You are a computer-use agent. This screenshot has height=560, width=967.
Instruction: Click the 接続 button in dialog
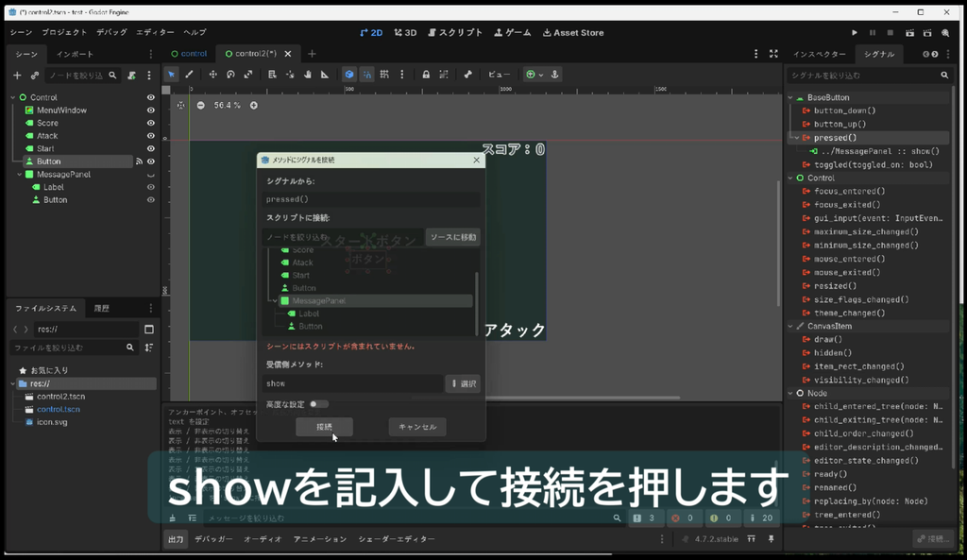(325, 427)
